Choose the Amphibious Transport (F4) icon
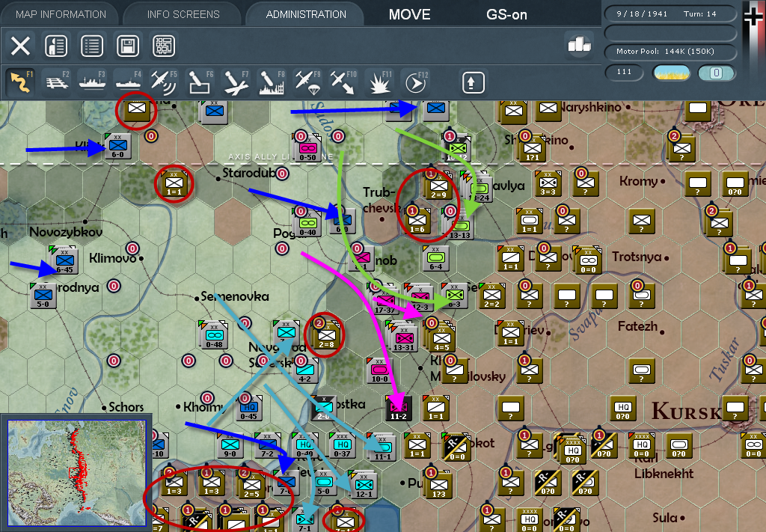 tap(129, 82)
